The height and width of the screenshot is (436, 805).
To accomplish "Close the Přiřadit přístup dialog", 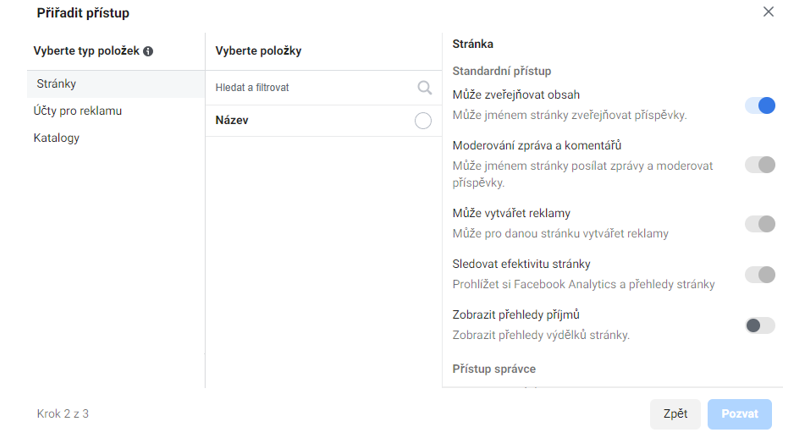I will pyautogui.click(x=768, y=12).
